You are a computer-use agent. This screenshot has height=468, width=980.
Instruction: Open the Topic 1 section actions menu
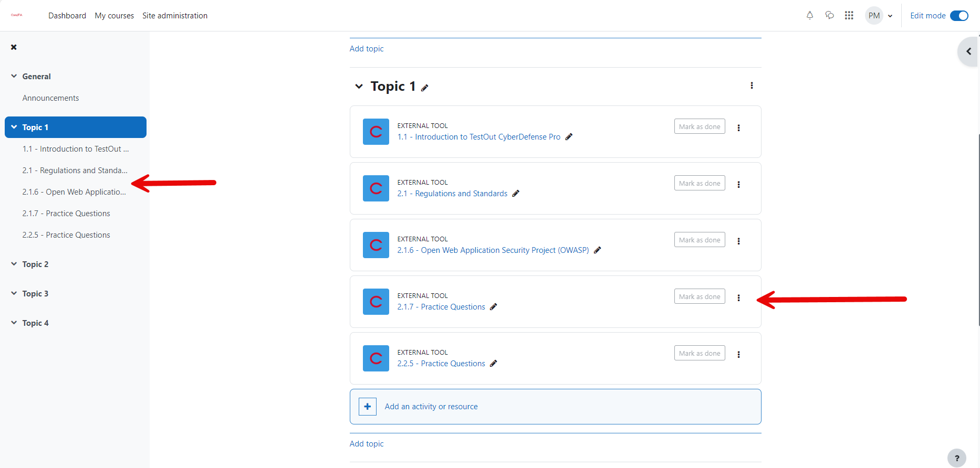(752, 86)
